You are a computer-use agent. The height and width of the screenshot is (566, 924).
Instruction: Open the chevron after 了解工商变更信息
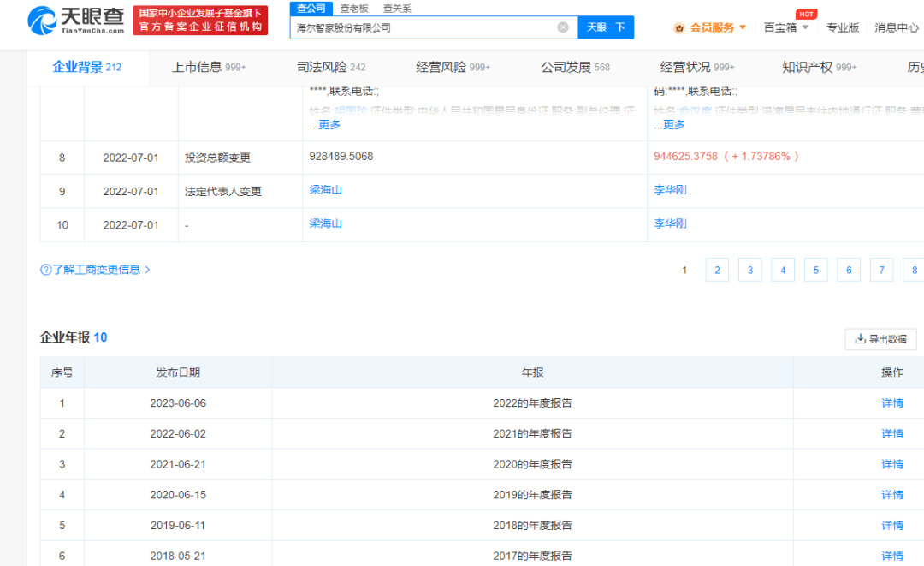pyautogui.click(x=147, y=270)
